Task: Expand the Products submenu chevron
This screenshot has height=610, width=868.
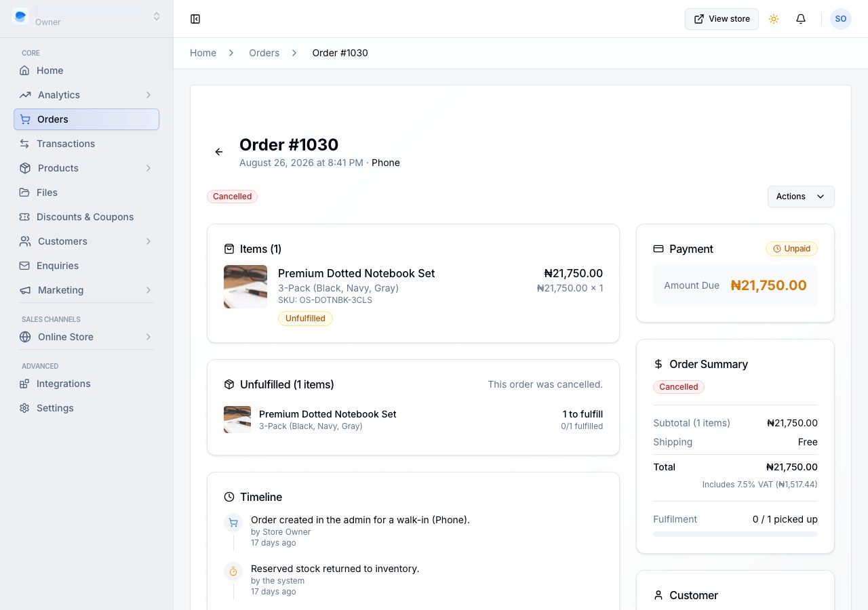Action: pyautogui.click(x=149, y=168)
